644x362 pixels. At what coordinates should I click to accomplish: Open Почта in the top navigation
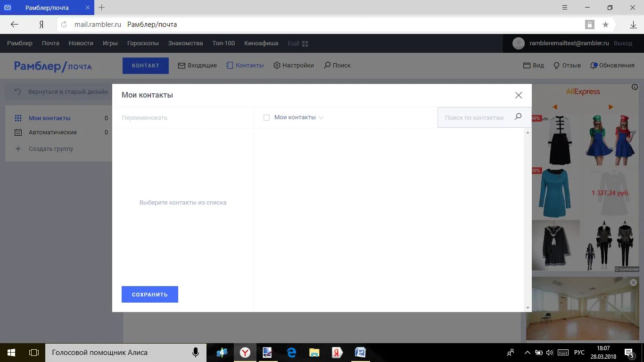(50, 43)
